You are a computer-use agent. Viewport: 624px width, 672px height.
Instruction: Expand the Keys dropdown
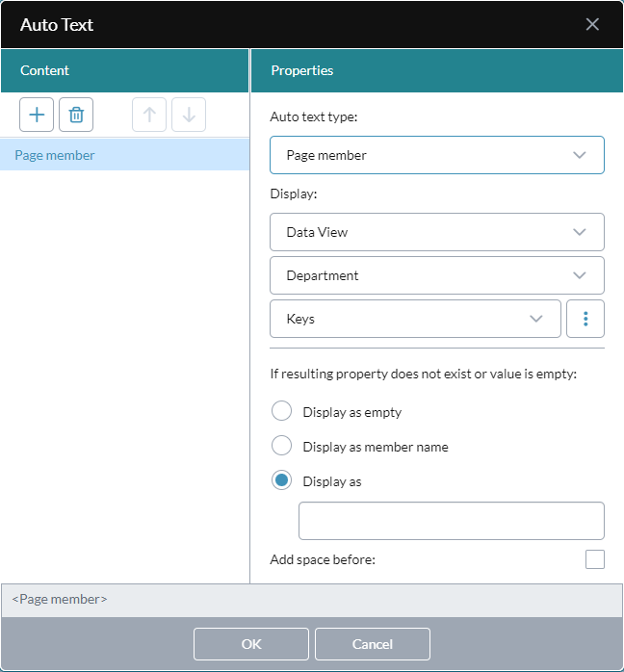415,319
